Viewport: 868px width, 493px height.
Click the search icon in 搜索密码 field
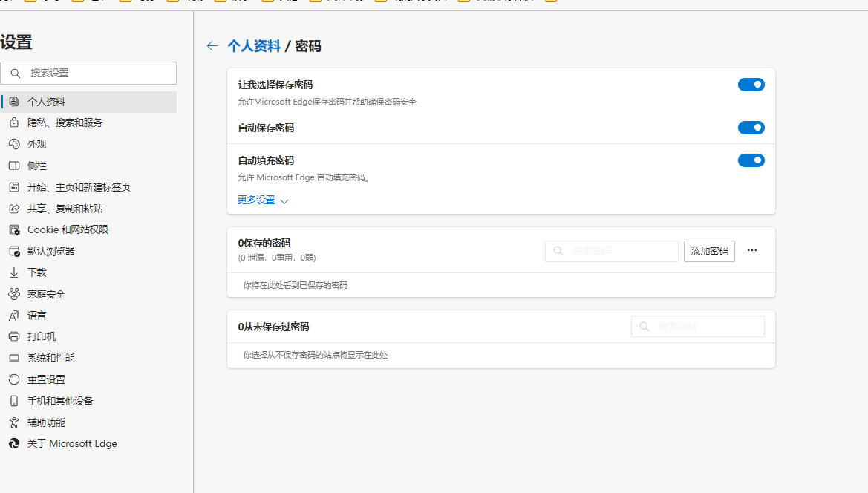(558, 251)
